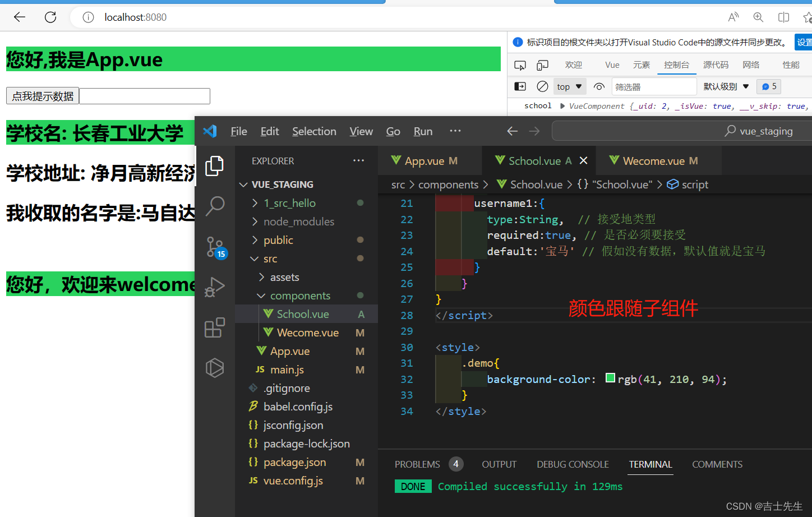Open the top context dropdown in console

[x=570, y=86]
